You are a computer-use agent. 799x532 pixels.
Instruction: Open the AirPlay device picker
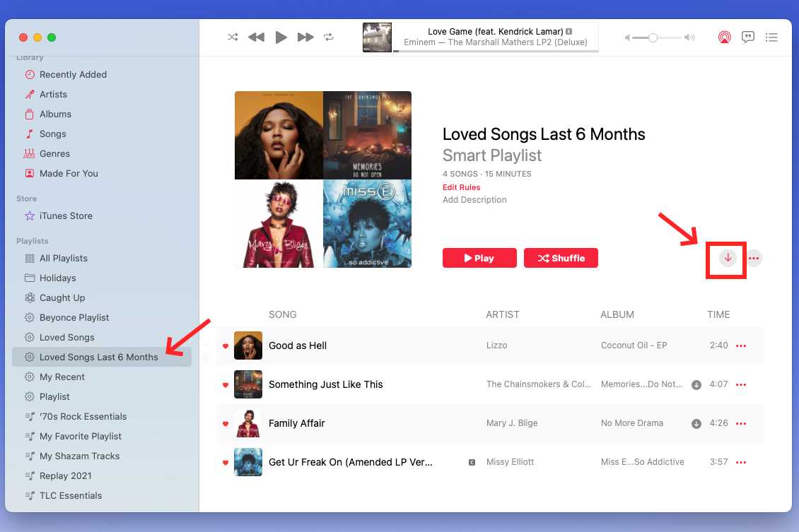(x=724, y=37)
